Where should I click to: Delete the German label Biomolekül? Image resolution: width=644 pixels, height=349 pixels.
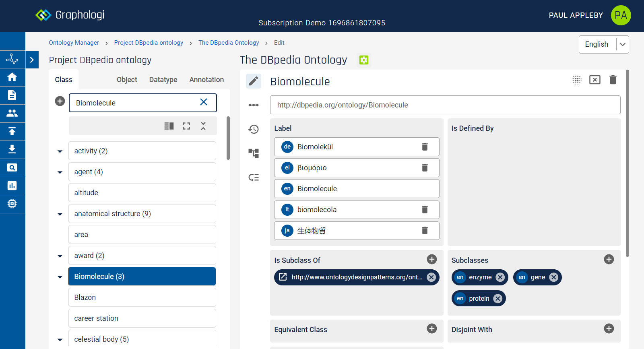coord(425,147)
